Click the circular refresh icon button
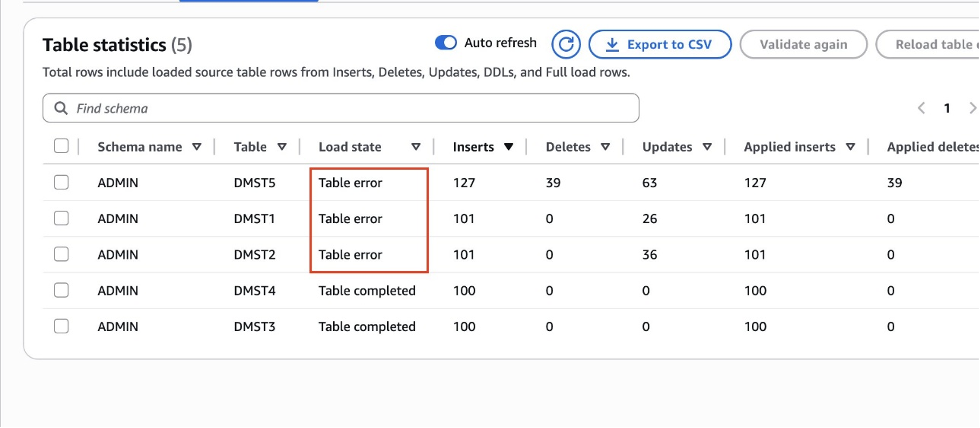 566,44
